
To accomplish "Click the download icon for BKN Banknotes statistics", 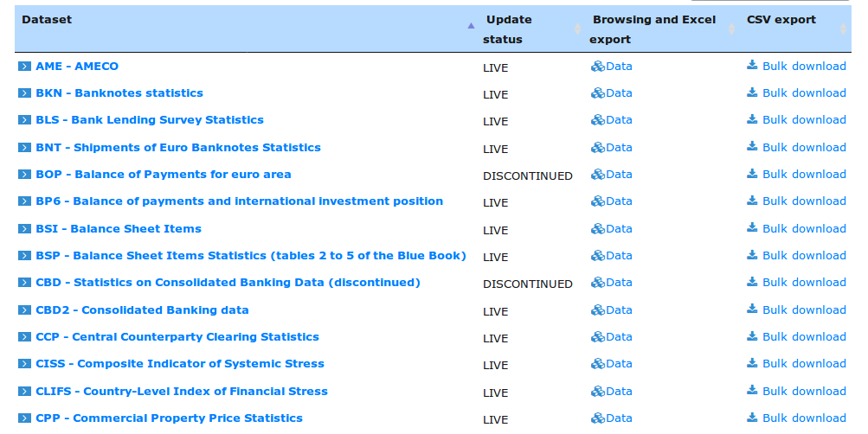I will click(x=752, y=92).
